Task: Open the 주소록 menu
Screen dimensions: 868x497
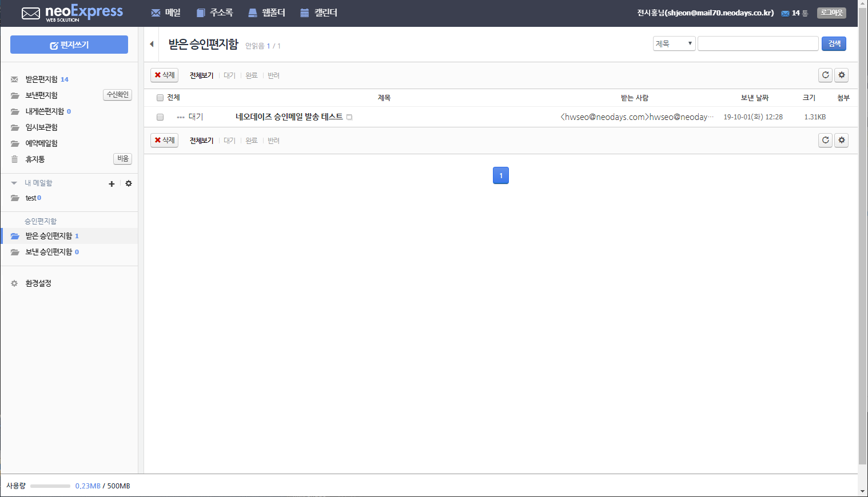Action: click(214, 13)
